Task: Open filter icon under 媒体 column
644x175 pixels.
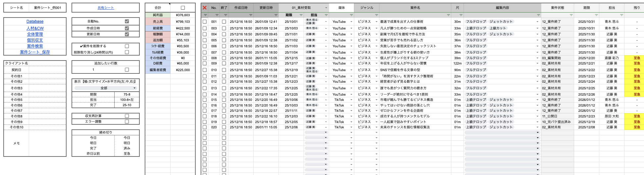Action: click(351, 15)
